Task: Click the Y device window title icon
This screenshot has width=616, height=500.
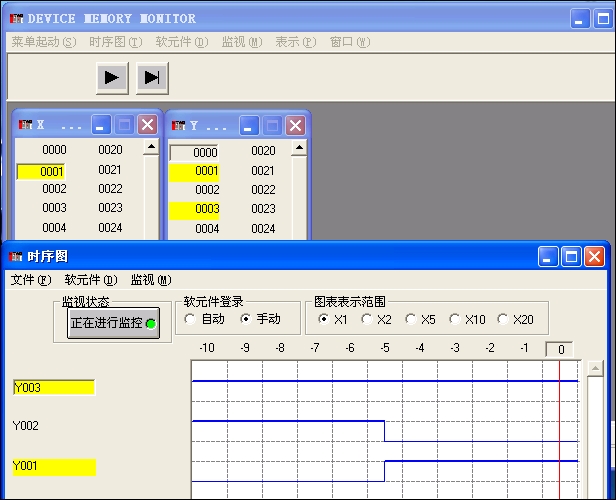Action: coord(178,126)
